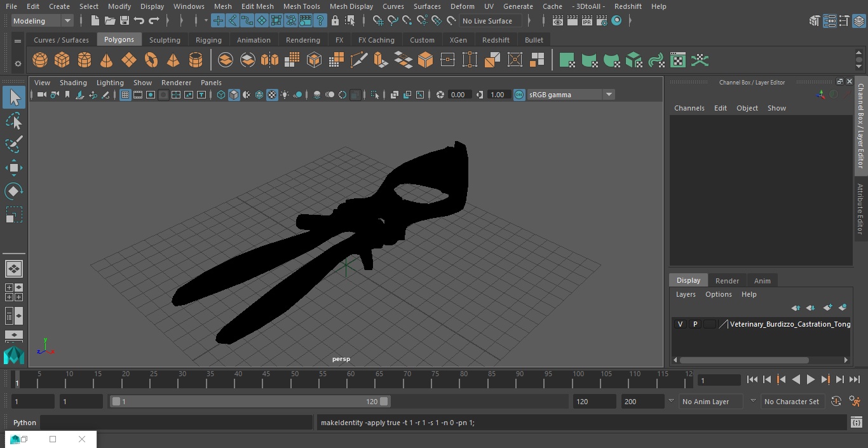The width and height of the screenshot is (868, 448).
Task: Toggle isolate select in viewport
Action: coord(375,95)
